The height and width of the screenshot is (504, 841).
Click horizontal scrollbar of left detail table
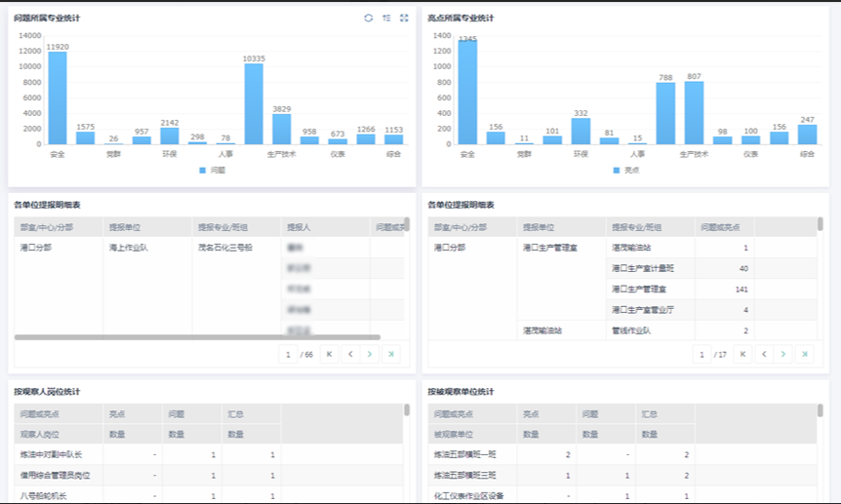(x=197, y=337)
